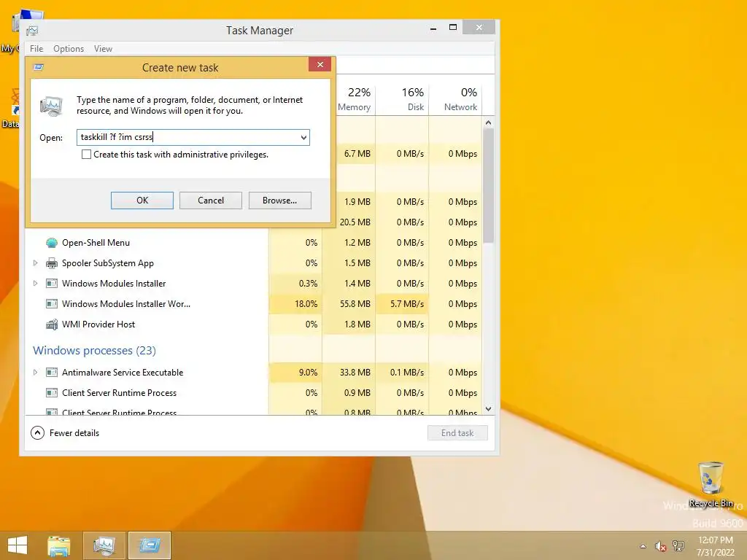The height and width of the screenshot is (560, 747).
Task: Click the Browse... button
Action: 279,201
